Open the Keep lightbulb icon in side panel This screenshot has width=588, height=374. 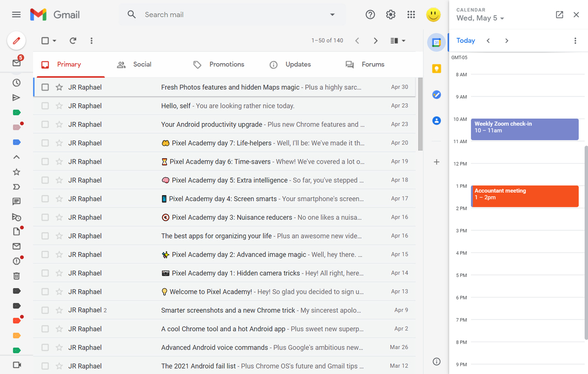[437, 69]
